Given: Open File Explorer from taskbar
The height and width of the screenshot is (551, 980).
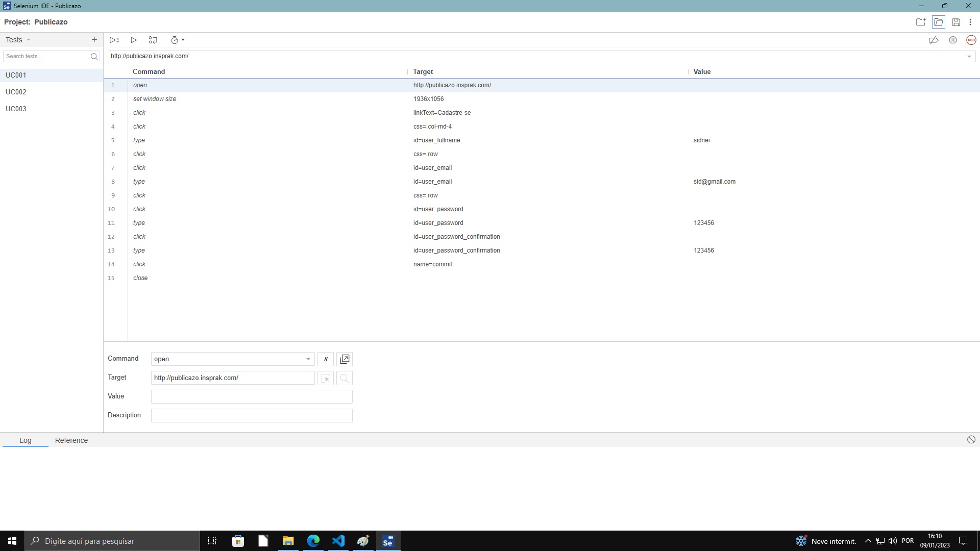Looking at the screenshot, I should pyautogui.click(x=288, y=541).
